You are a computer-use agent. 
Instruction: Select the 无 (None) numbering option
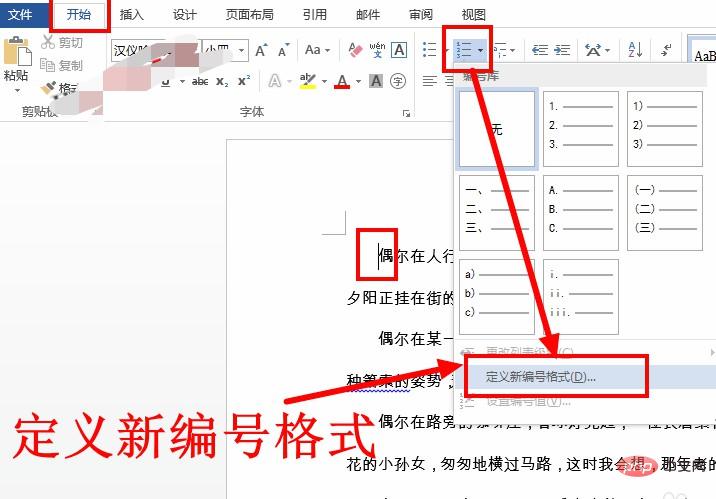pos(496,129)
